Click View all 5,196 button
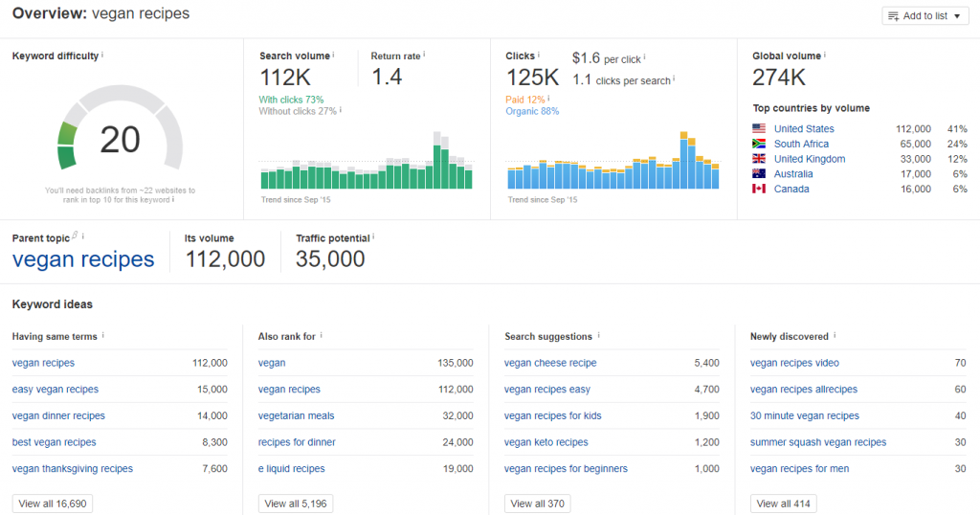Image resolution: width=980 pixels, height=515 pixels. click(x=296, y=504)
